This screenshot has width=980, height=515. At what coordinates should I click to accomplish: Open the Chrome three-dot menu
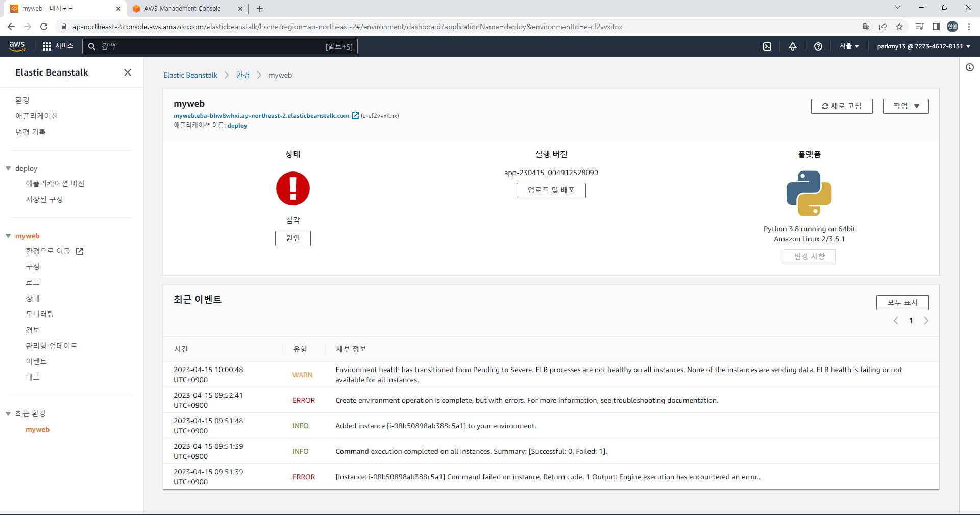point(969,27)
